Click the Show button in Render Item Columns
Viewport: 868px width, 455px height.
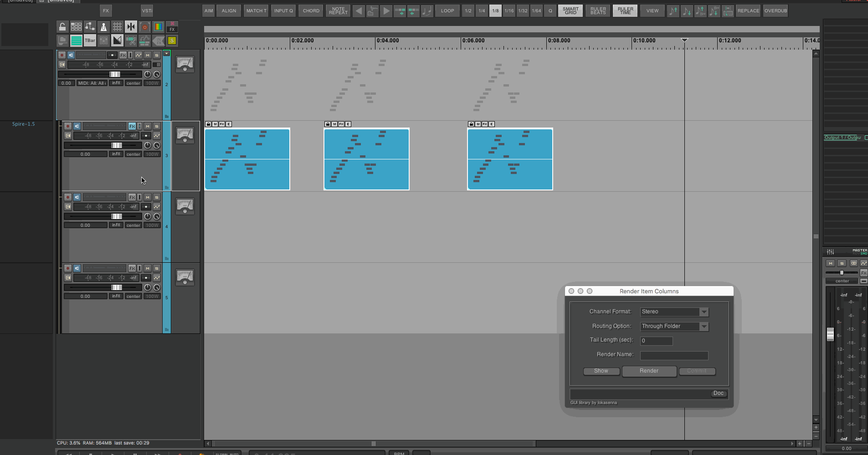(x=601, y=371)
